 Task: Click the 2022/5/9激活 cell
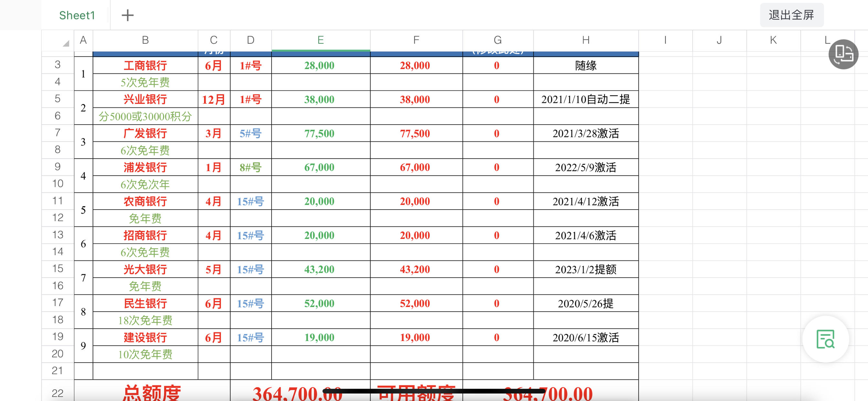tap(586, 168)
